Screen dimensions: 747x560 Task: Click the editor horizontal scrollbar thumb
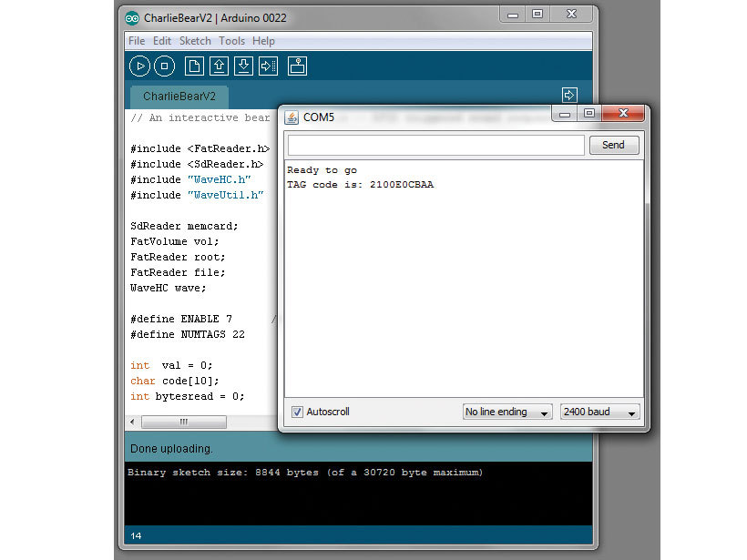pos(184,422)
